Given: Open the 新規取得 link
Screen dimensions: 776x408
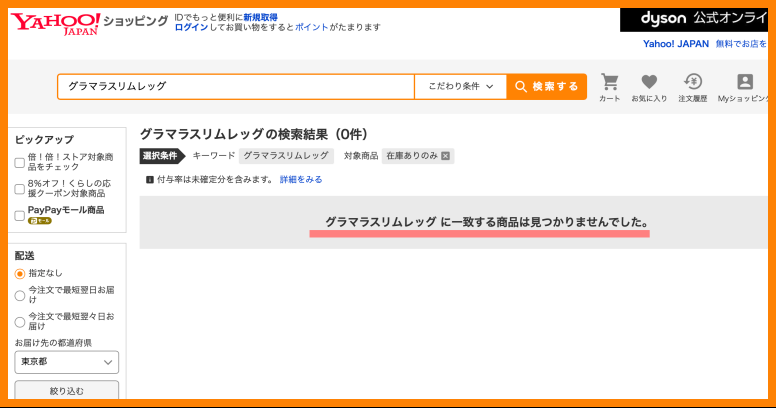Looking at the screenshot, I should tap(261, 17).
